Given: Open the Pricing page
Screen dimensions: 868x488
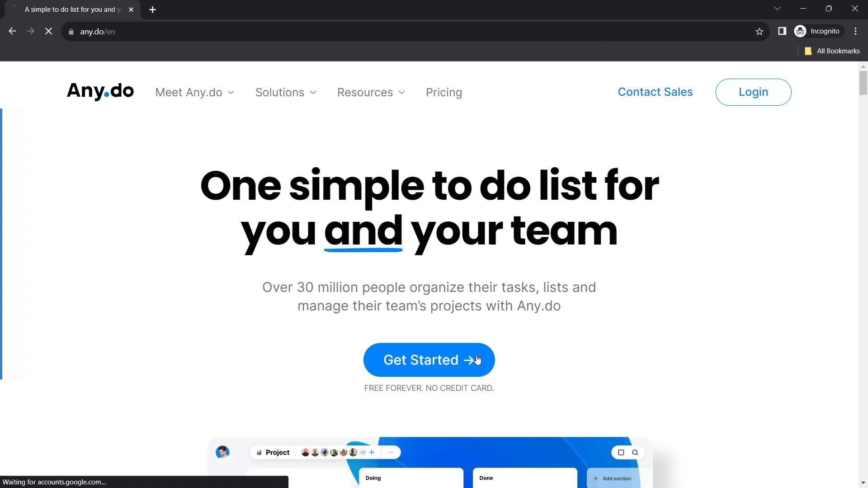Looking at the screenshot, I should coord(444,92).
